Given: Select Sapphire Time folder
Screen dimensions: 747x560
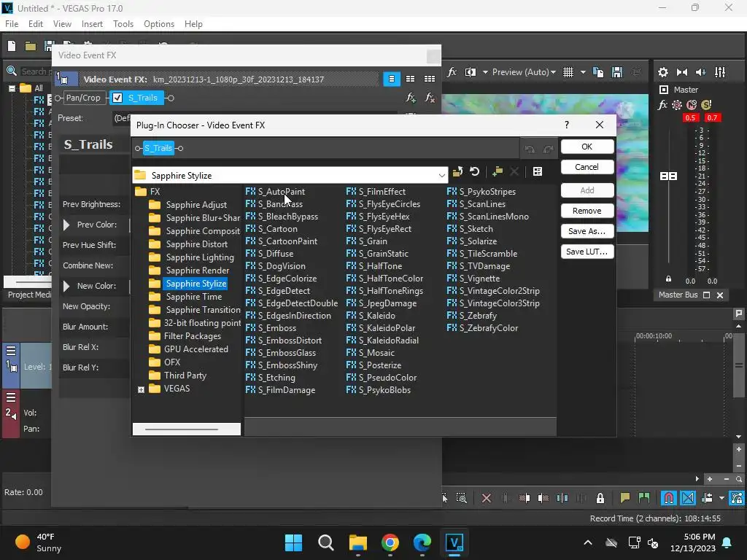Looking at the screenshot, I should pos(194,297).
